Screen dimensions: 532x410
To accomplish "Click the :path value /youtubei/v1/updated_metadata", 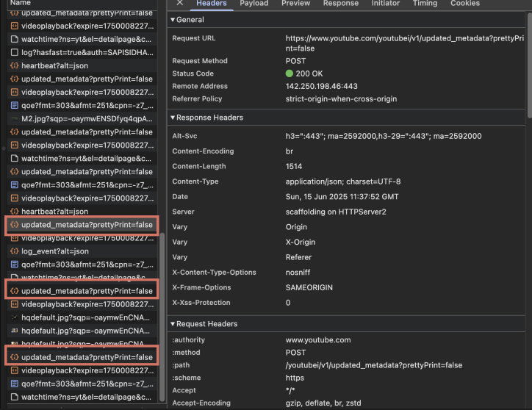I will pyautogui.click(x=373, y=365).
